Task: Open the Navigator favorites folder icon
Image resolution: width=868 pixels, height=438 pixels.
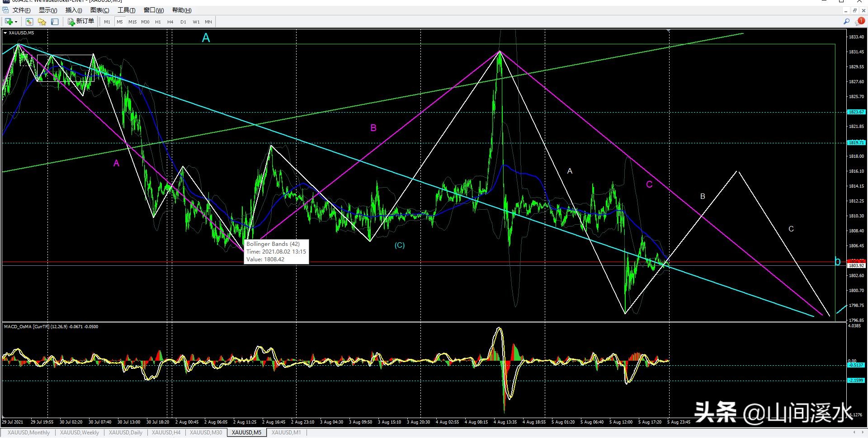Action: (x=42, y=22)
